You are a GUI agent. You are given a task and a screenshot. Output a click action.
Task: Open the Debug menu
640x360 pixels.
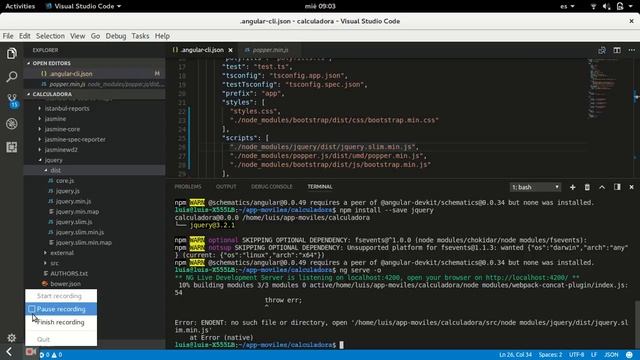(x=116, y=36)
